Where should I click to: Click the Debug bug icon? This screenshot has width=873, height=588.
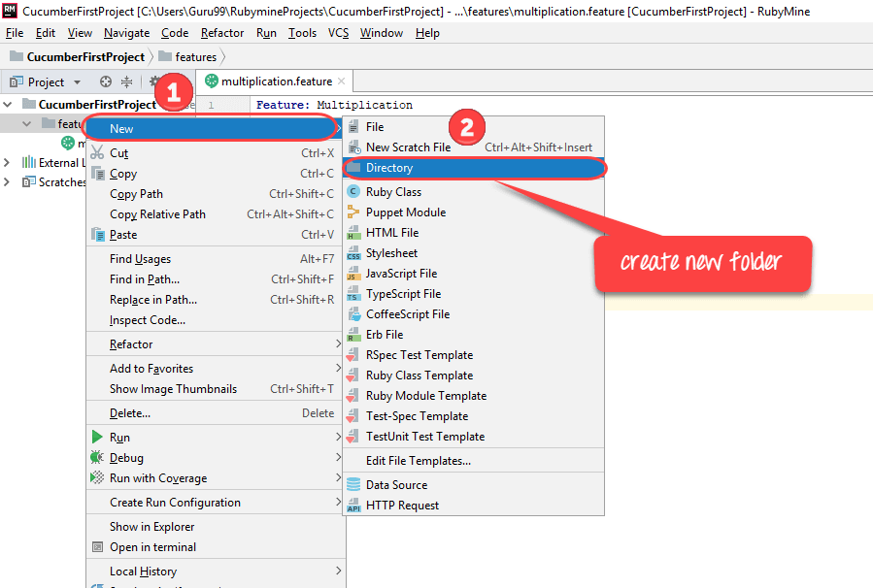click(96, 458)
